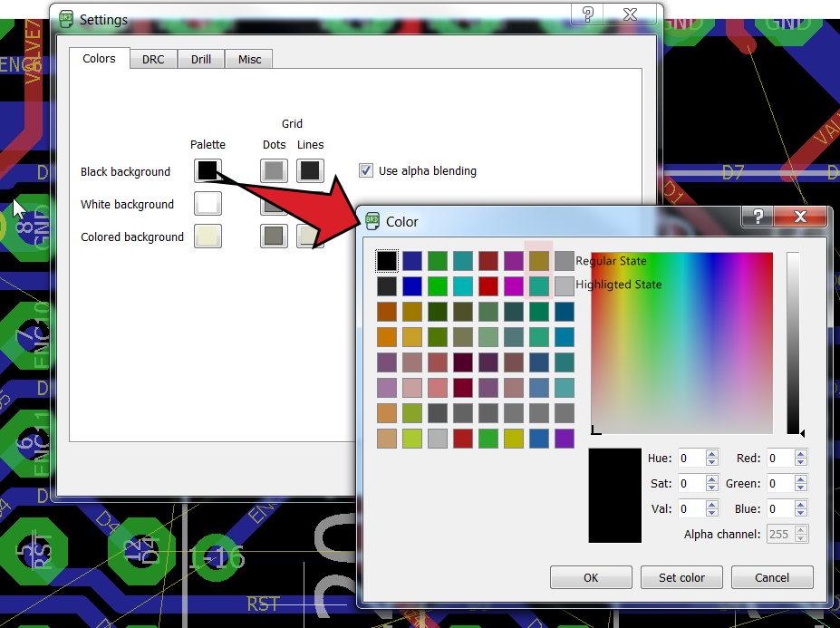This screenshot has height=628, width=840.
Task: Select the cyan swatch in the second row
Action: [x=463, y=286]
